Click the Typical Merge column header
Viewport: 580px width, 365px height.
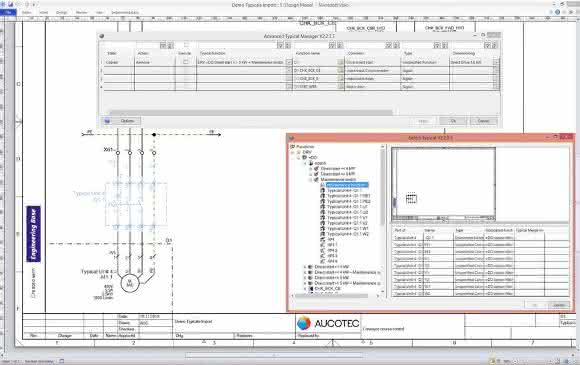[530, 230]
